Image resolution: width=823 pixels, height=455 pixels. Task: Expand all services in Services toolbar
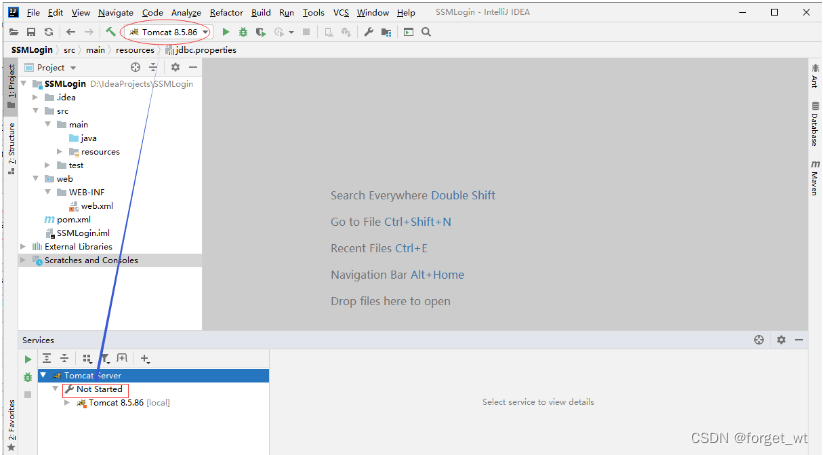[47, 358]
